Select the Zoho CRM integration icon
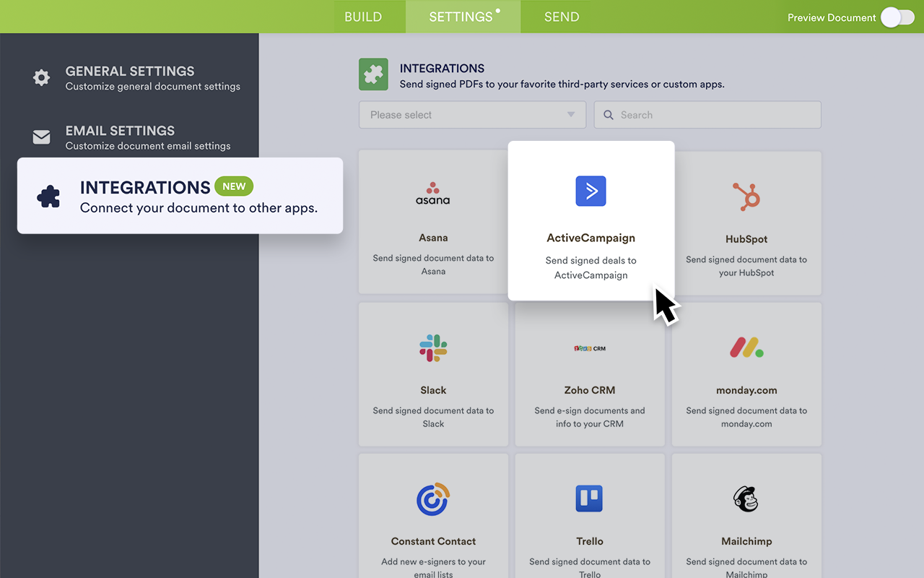 pyautogui.click(x=589, y=348)
